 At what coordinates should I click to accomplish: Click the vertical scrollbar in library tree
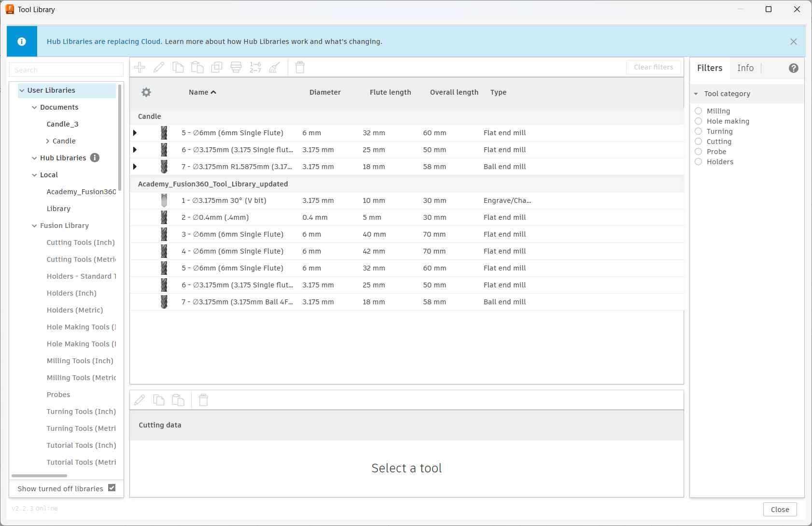[x=120, y=138]
